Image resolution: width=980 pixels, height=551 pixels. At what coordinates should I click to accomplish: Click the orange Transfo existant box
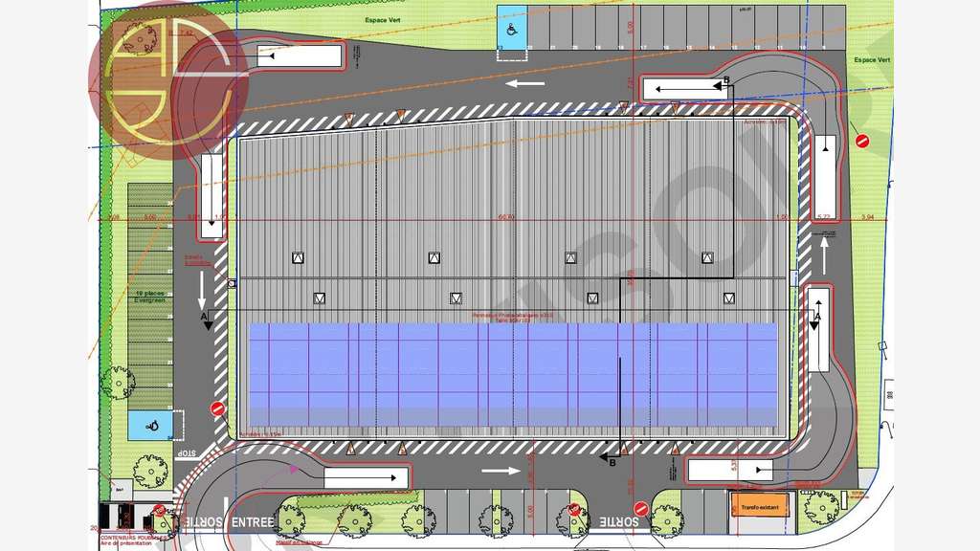click(x=760, y=507)
